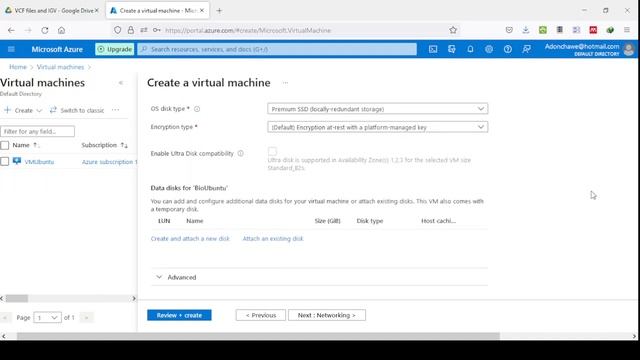Screen dimensions: 640x360
Task: Click the site lock padlock icon
Action: tap(131, 30)
